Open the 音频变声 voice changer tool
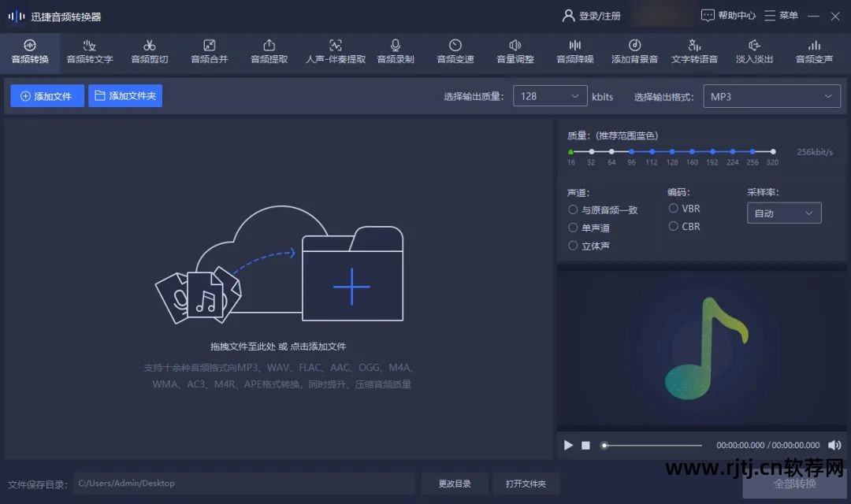Screen dimensions: 851x504 click(x=813, y=52)
